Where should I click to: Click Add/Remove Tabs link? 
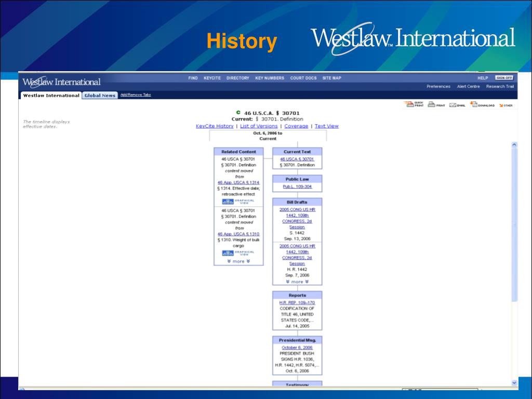pos(136,95)
